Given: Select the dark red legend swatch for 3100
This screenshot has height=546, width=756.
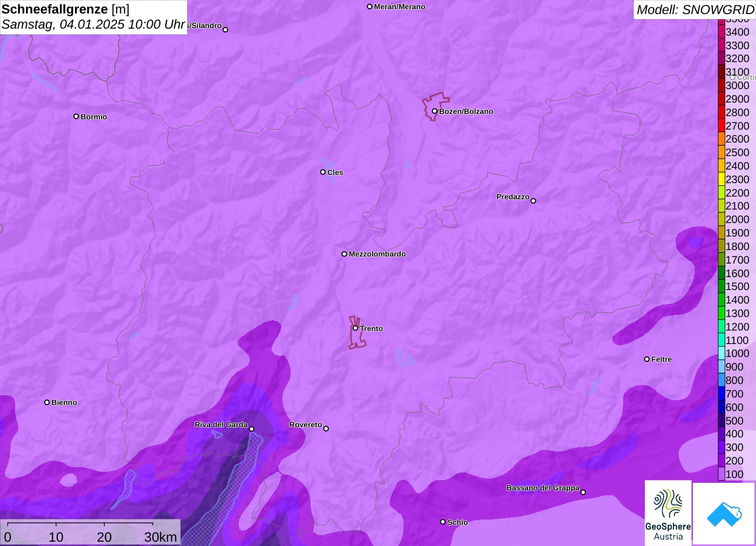Looking at the screenshot, I should [721, 72].
